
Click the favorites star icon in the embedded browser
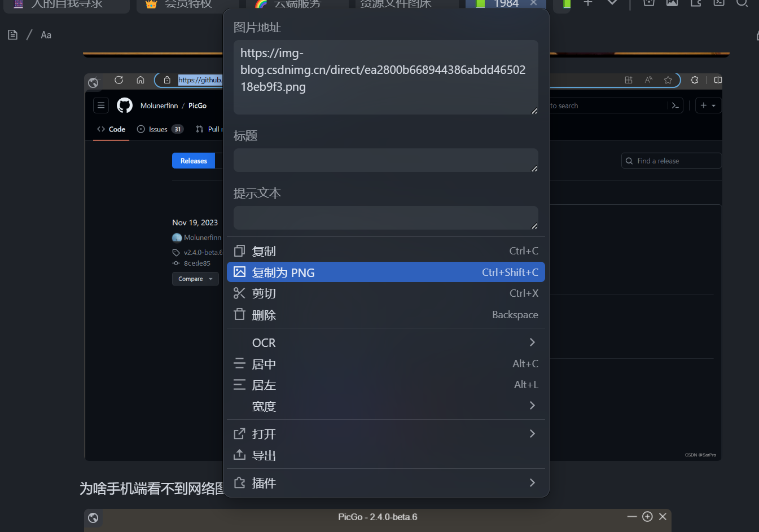(x=668, y=80)
